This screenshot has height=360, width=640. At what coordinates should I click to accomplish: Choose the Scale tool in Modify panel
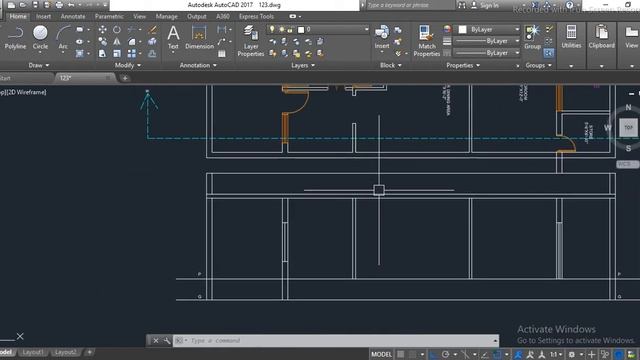(x=117, y=53)
